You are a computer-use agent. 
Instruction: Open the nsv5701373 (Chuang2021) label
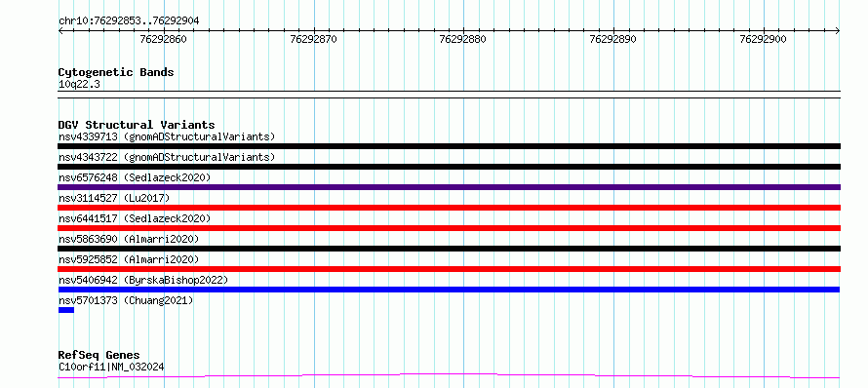click(126, 300)
